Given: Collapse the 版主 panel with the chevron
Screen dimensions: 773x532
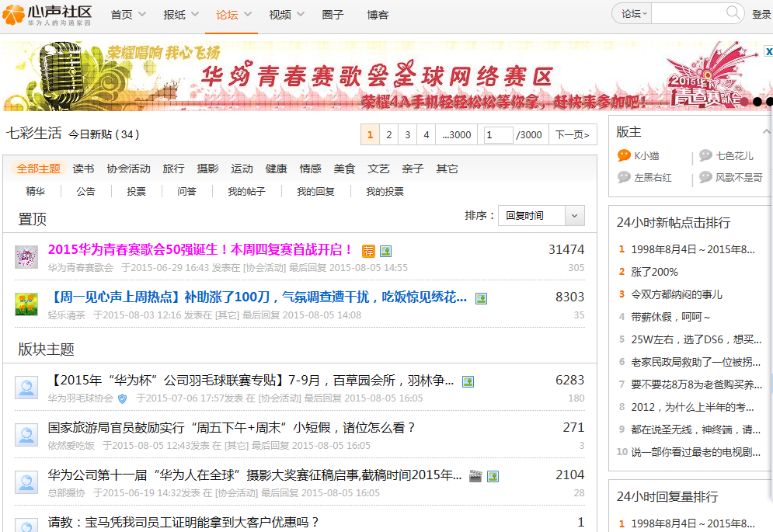Looking at the screenshot, I should (x=766, y=132).
